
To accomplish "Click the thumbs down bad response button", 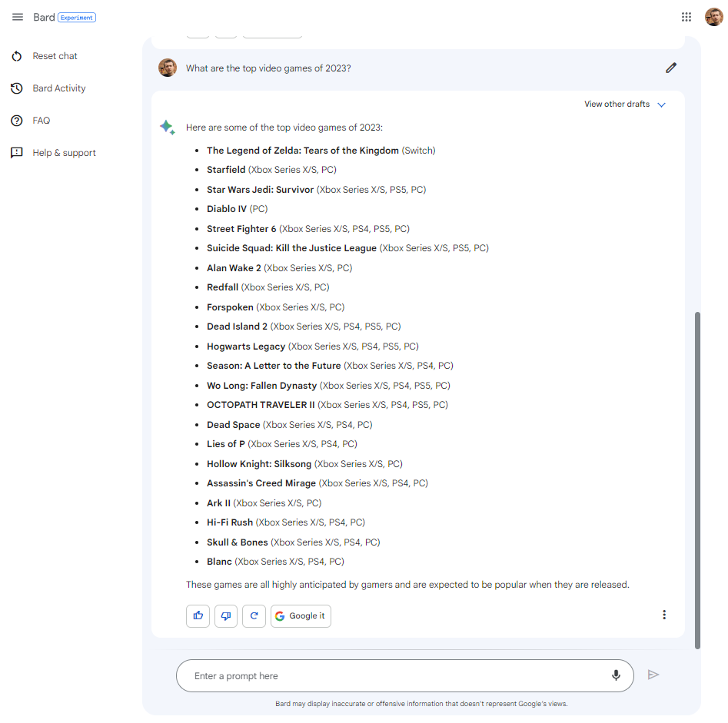I will point(226,615).
